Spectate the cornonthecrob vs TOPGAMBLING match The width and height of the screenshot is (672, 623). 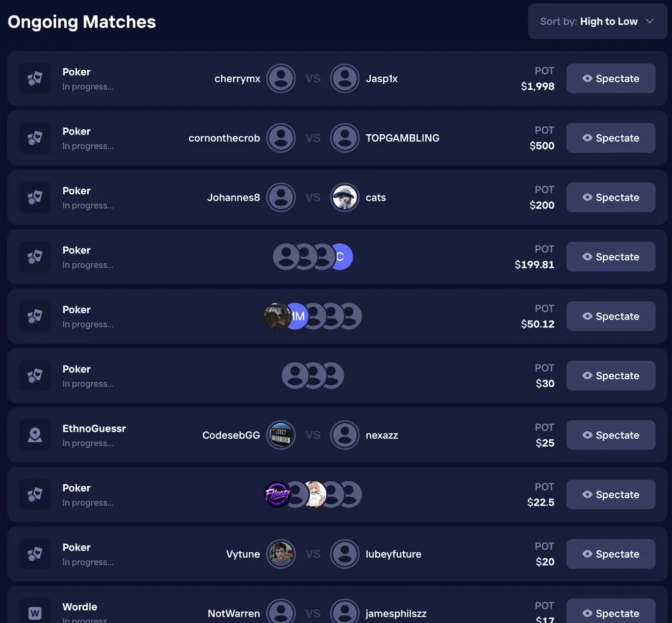tap(611, 138)
